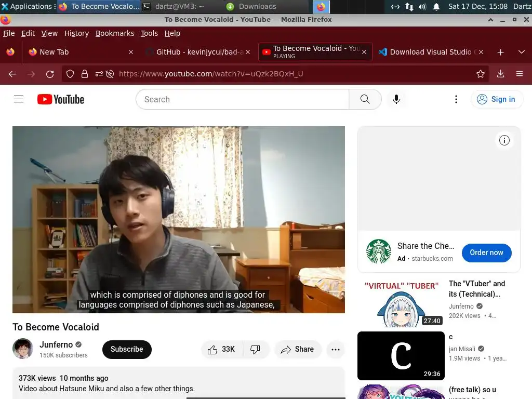Subscribe to Junferno channel

click(x=127, y=349)
